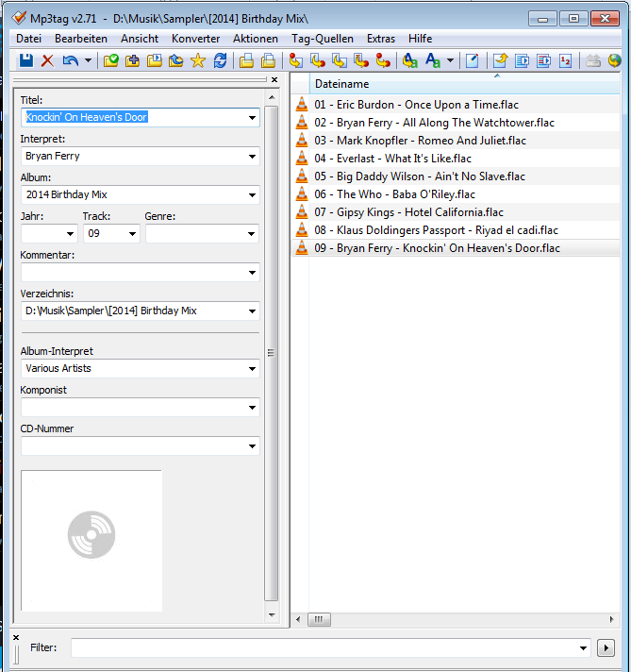Open the Bearbeiten menu
The height and width of the screenshot is (672, 631).
pos(81,39)
